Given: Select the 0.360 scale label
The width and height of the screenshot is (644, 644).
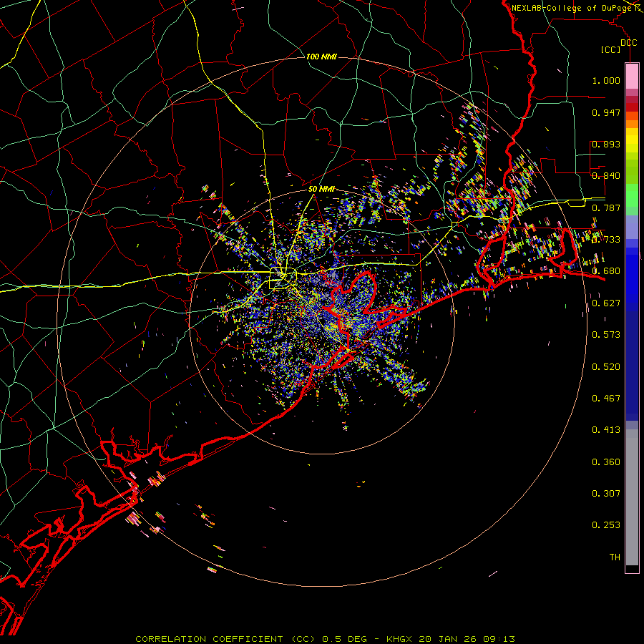Looking at the screenshot, I should pos(606,462).
